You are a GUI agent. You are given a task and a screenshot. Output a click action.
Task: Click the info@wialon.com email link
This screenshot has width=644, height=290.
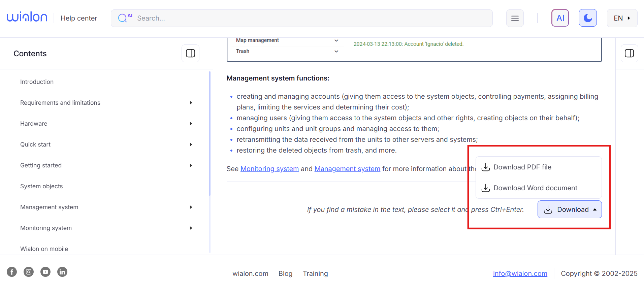tap(520, 273)
